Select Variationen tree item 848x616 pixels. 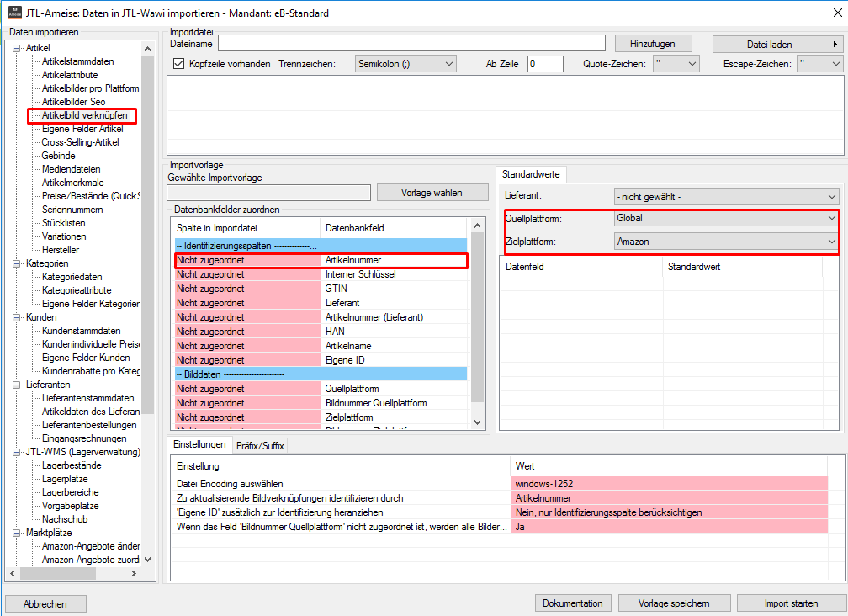tap(64, 236)
